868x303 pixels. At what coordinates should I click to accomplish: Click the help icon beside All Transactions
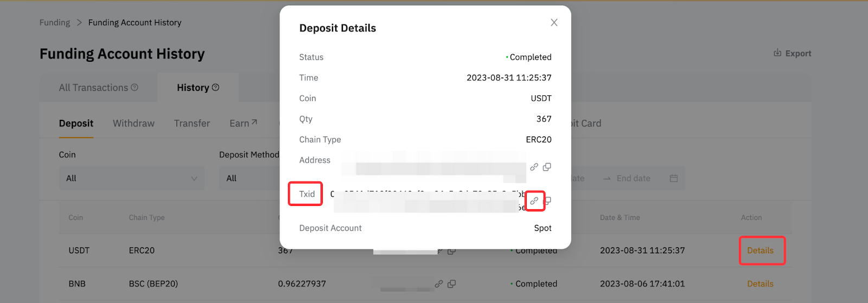135,87
